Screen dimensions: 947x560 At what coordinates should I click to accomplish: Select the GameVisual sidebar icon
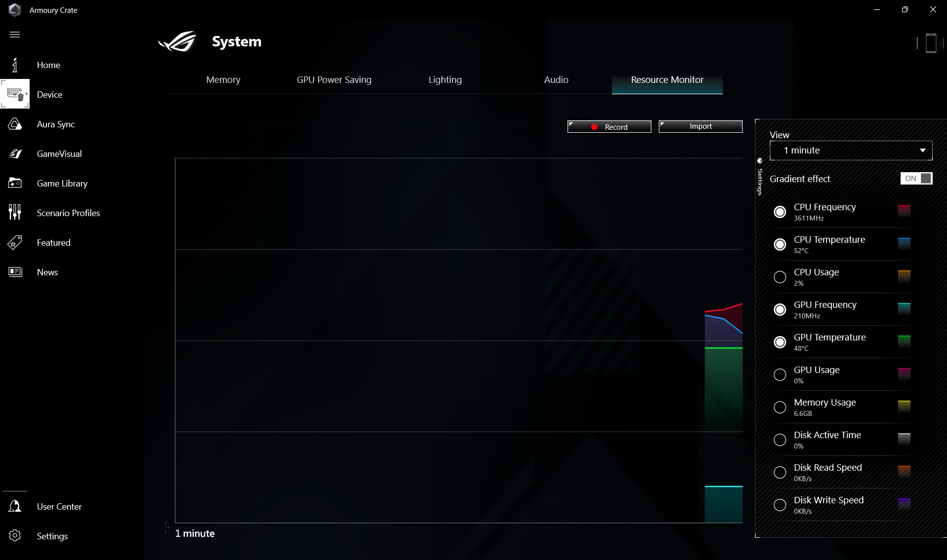15,154
